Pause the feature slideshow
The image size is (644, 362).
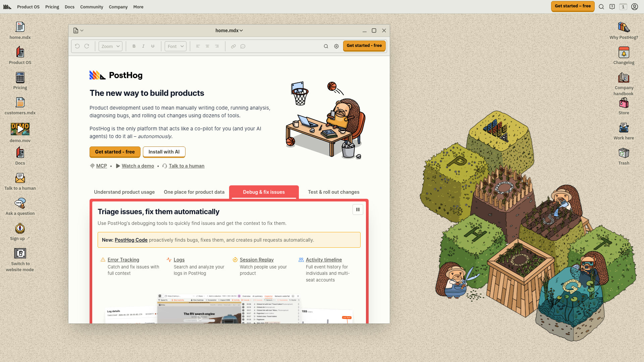coord(358,209)
